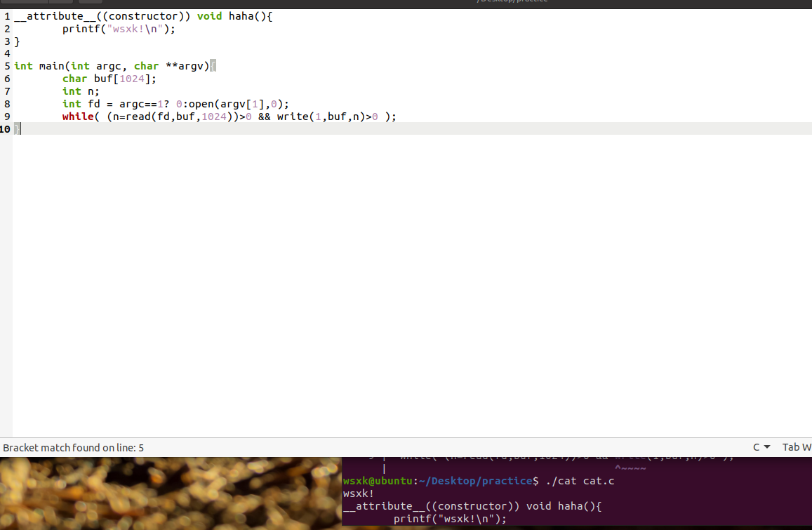Click the printf("wsxk!\n") line in the editor
Screen dimensions: 812x530
pyautogui.click(x=119, y=29)
